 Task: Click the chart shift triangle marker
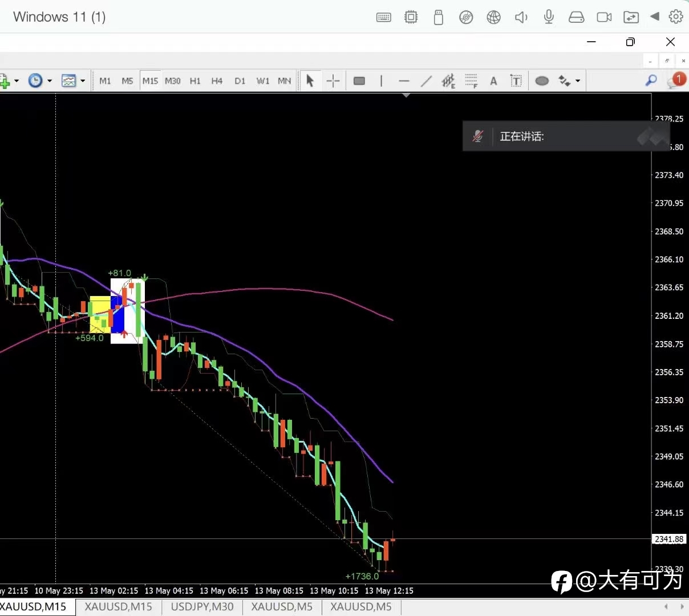406,95
